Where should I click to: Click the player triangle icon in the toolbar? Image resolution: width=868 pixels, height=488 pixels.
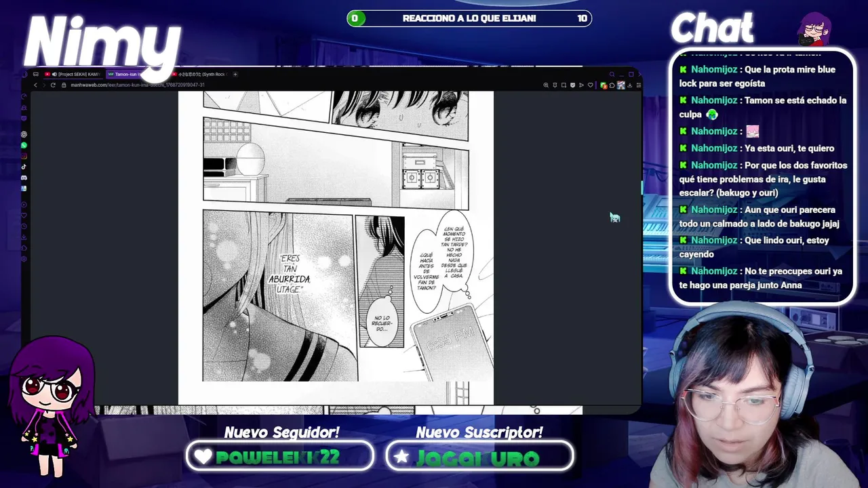click(582, 85)
